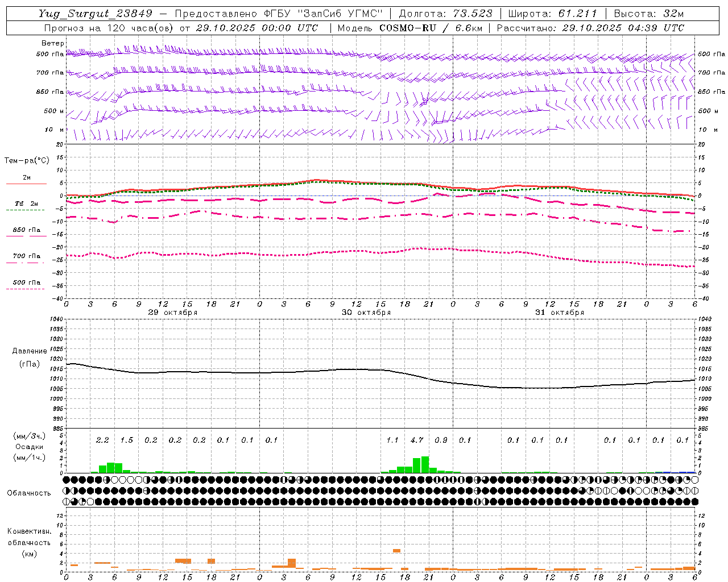This screenshot has width=728, height=582.
Task: Click the '30 октября' date label
Action: 366,313
